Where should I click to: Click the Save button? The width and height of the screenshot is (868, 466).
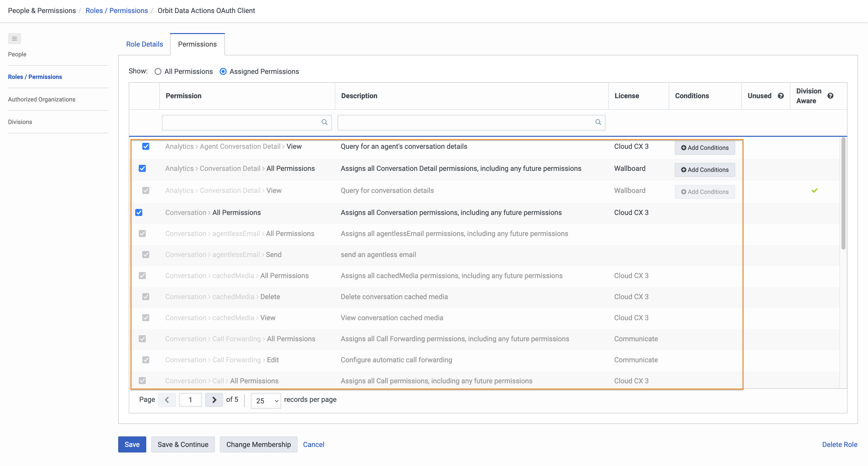click(132, 444)
